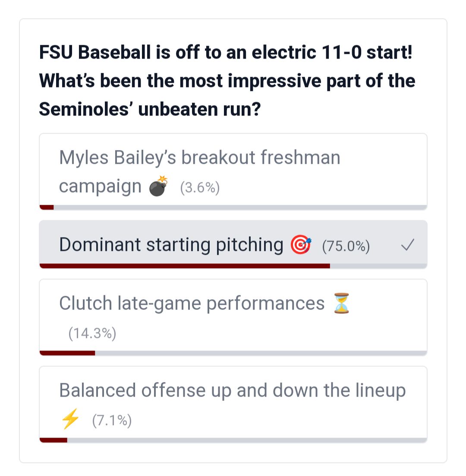Click the word "campaign" in the first option

(x=100, y=187)
